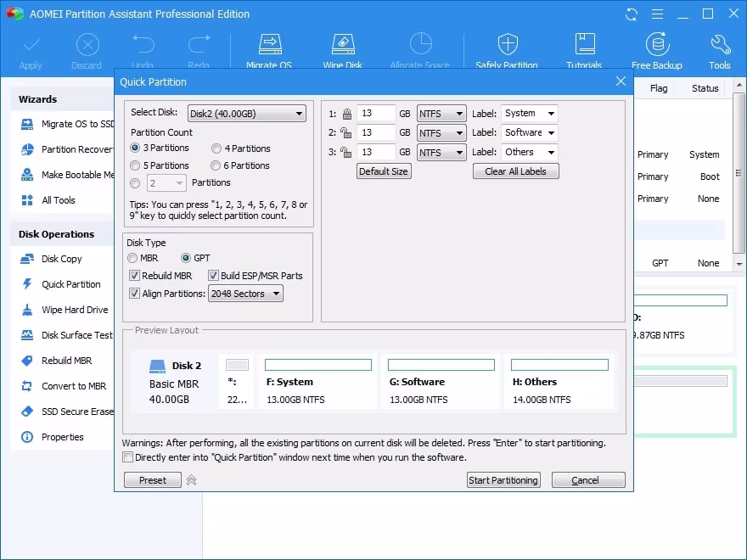747x560 pixels.
Task: Expand preset options with double chevron icon
Action: click(192, 480)
